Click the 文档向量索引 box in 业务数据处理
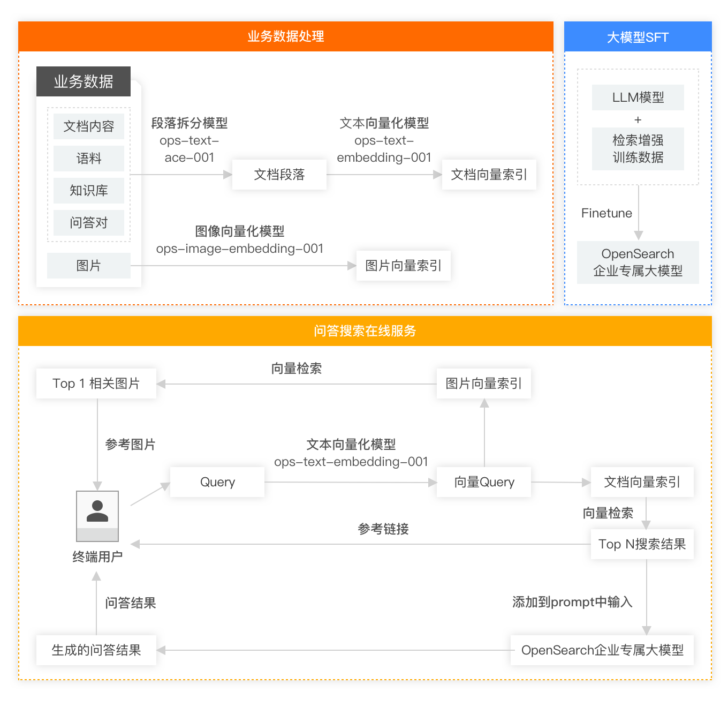Screen dimensions: 728x707 pos(489,175)
